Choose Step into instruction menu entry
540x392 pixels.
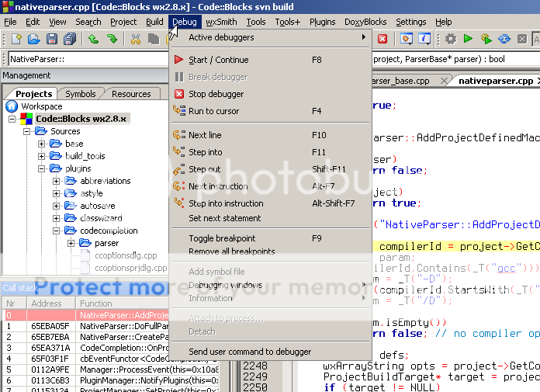click(271, 203)
